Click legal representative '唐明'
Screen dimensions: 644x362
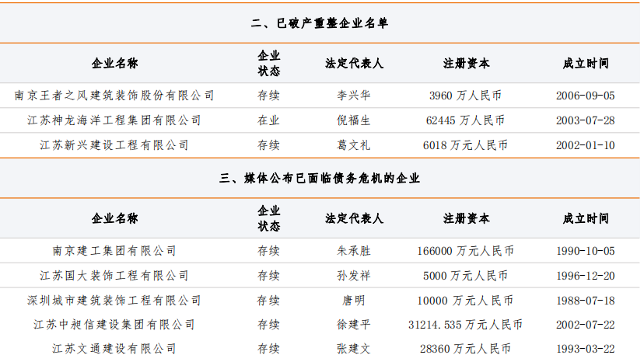pos(354,301)
